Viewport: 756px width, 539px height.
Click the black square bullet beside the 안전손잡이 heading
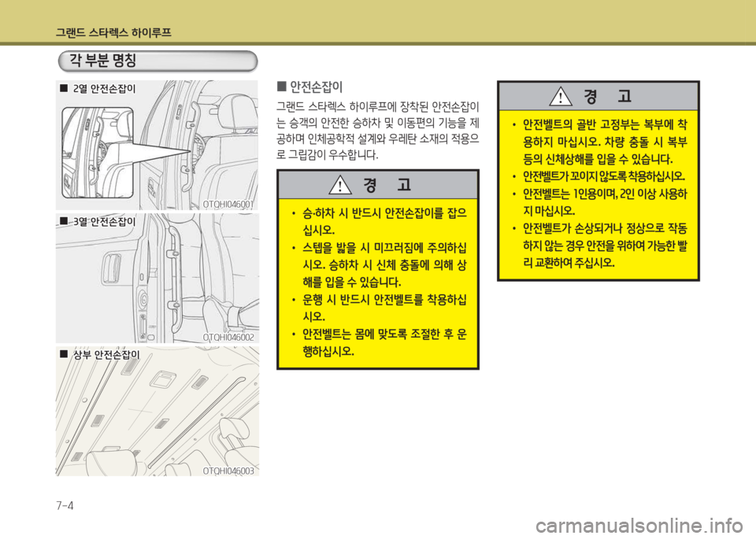click(282, 87)
